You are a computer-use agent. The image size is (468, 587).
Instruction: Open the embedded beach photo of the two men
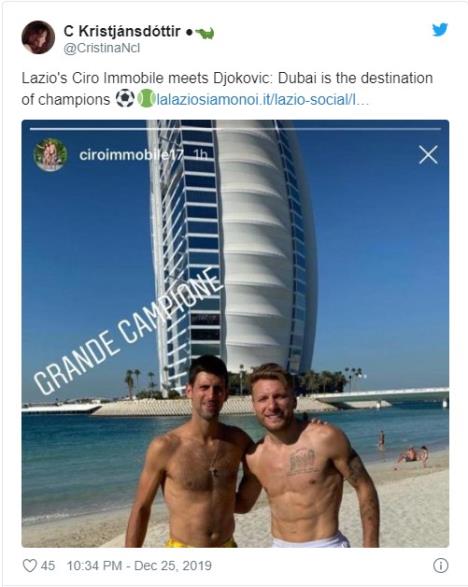[235, 334]
